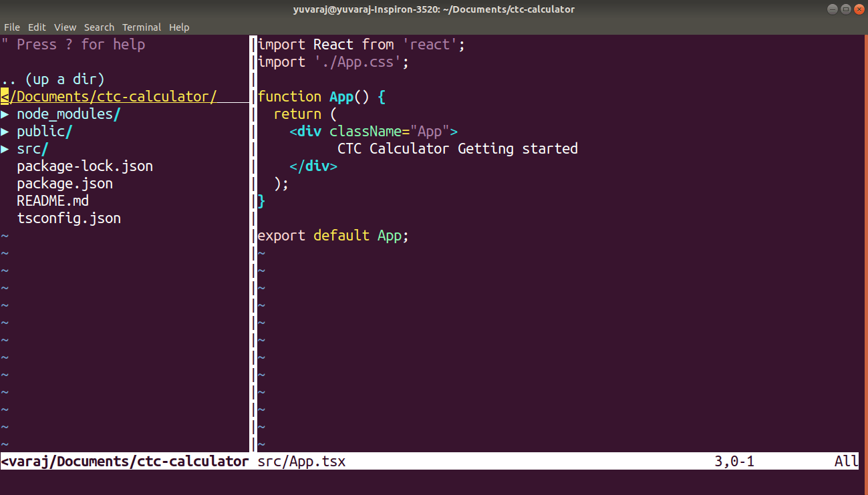Maximize the terminal window

click(x=845, y=9)
